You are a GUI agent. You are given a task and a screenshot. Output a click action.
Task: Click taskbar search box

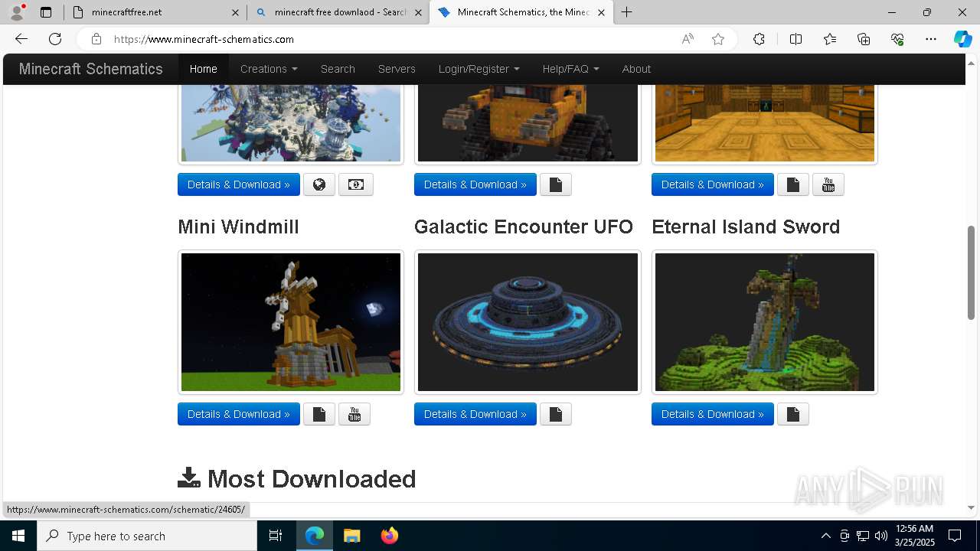click(147, 536)
